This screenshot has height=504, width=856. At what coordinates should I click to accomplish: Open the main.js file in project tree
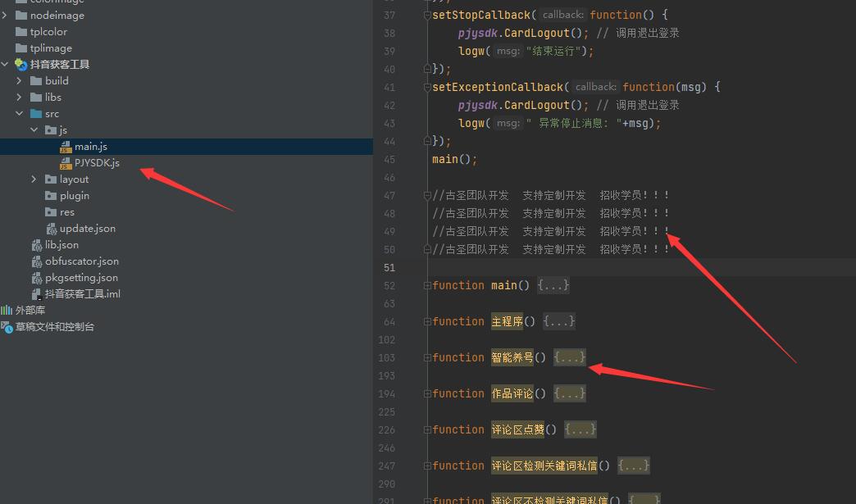click(x=90, y=147)
